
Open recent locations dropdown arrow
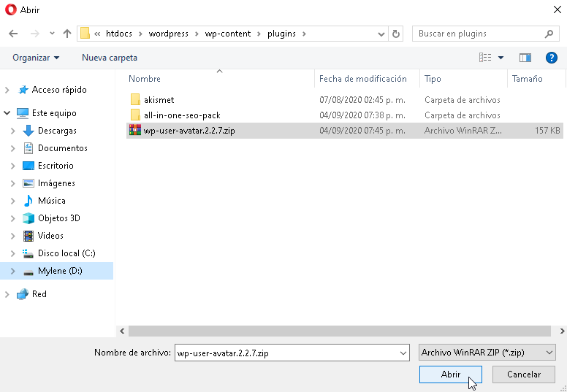(52, 34)
